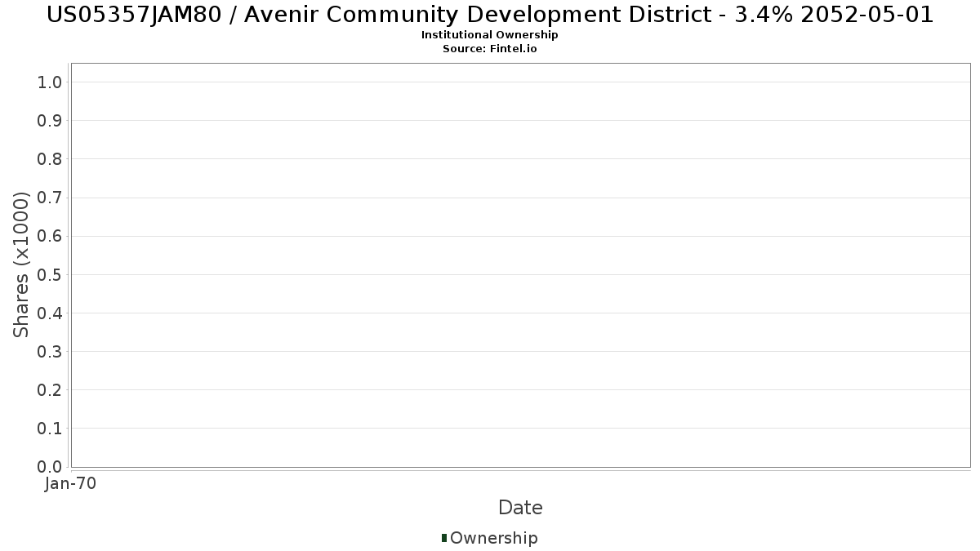
Task: Click the 1.0 y-axis tick label
Action: coord(50,82)
